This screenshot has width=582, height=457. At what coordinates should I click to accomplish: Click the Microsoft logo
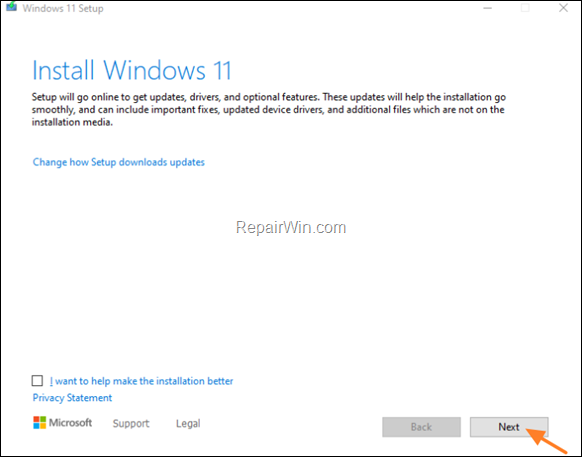62,422
